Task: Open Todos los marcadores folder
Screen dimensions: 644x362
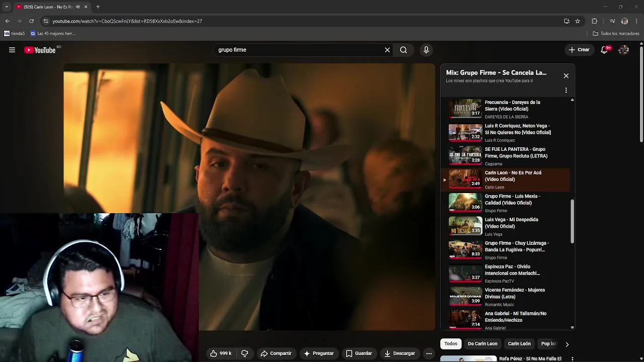Action: 616,34
